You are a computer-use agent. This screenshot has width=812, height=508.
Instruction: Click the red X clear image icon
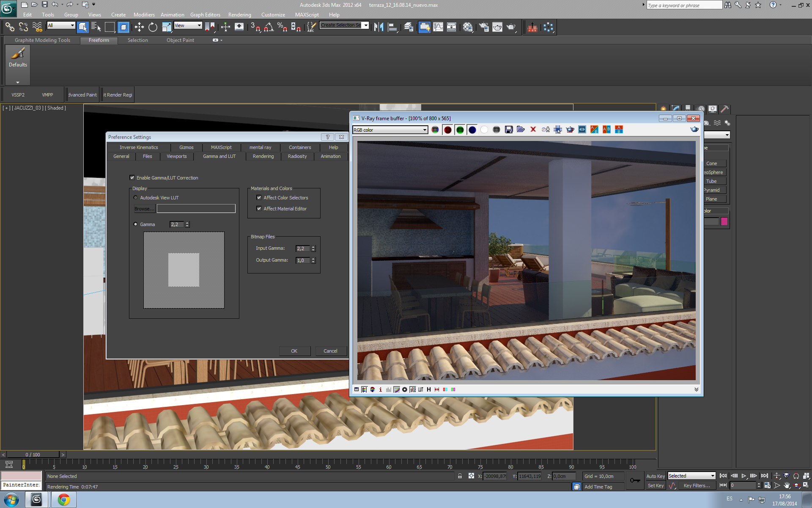(x=533, y=130)
